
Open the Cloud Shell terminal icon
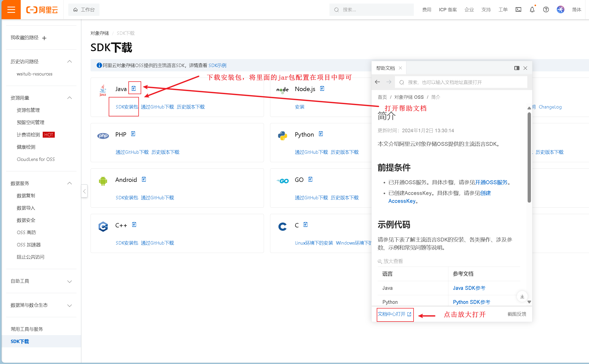518,10
